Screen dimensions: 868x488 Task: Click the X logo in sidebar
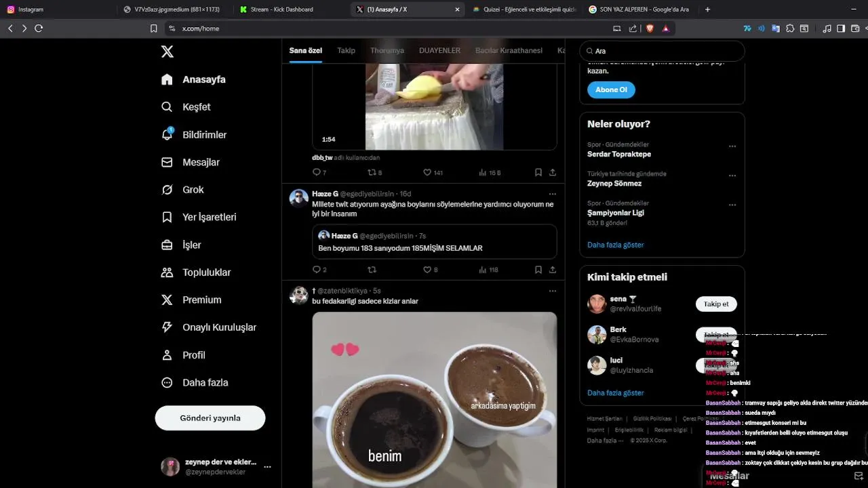coord(167,52)
